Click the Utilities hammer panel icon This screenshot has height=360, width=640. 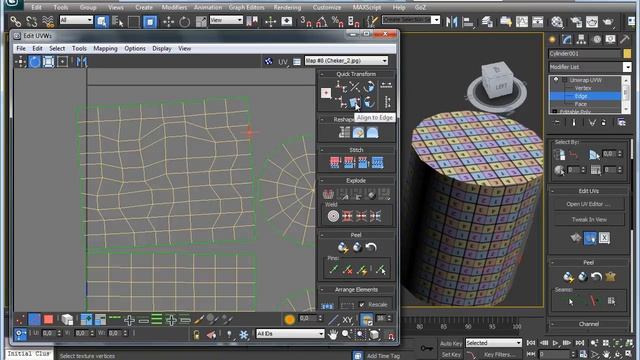(624, 39)
